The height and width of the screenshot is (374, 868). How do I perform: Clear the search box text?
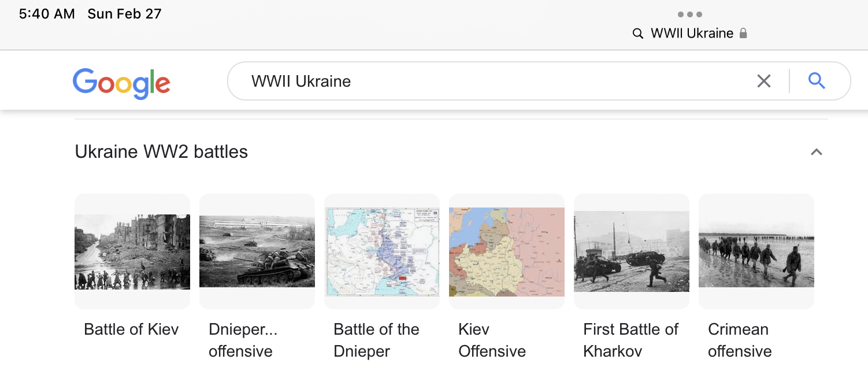[763, 82]
